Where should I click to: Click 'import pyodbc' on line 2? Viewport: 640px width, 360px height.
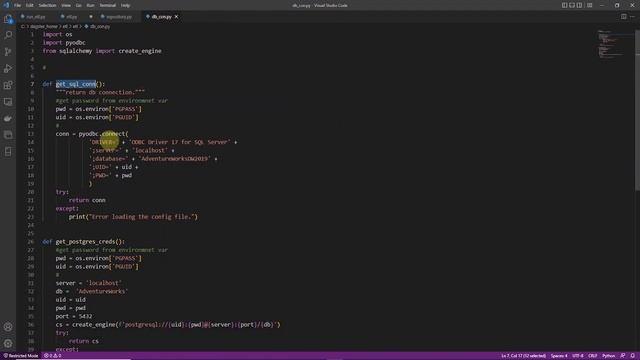(x=64, y=42)
